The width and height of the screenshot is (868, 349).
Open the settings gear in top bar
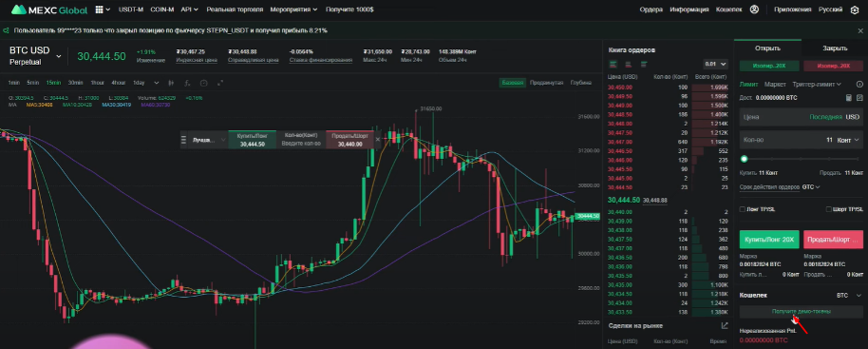(854, 10)
